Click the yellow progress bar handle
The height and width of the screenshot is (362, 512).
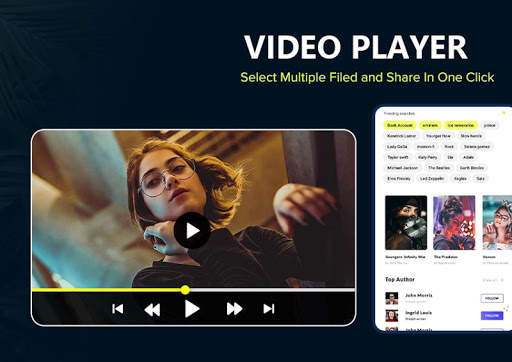[185, 290]
